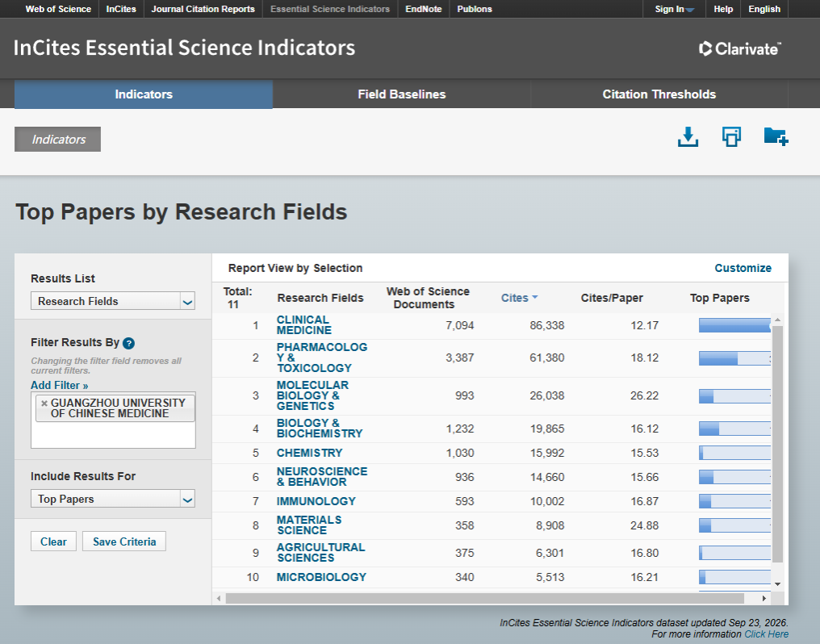Viewport: 820px width, 644px height.
Task: Click the horizontal scrollbar right arrow
Action: [x=764, y=598]
